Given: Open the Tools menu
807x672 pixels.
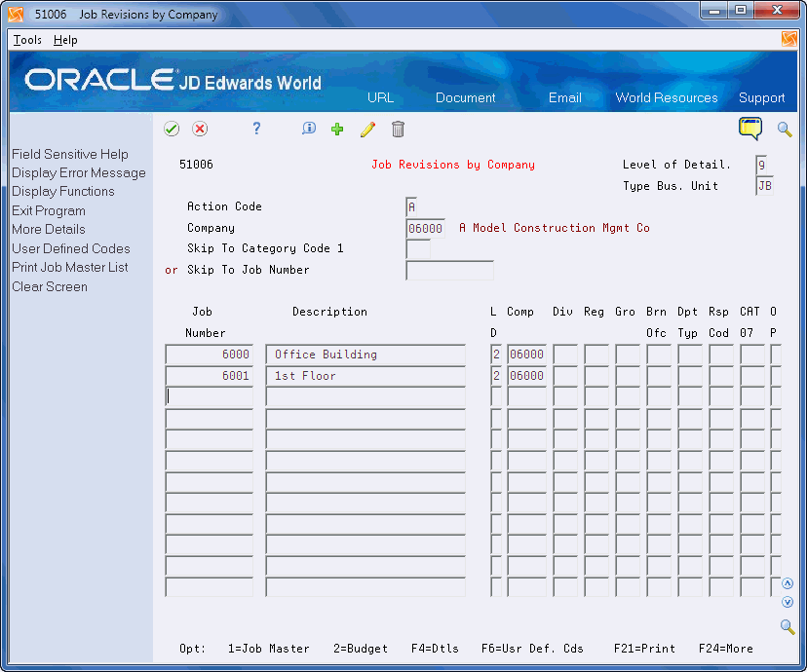Looking at the screenshot, I should 27,40.
